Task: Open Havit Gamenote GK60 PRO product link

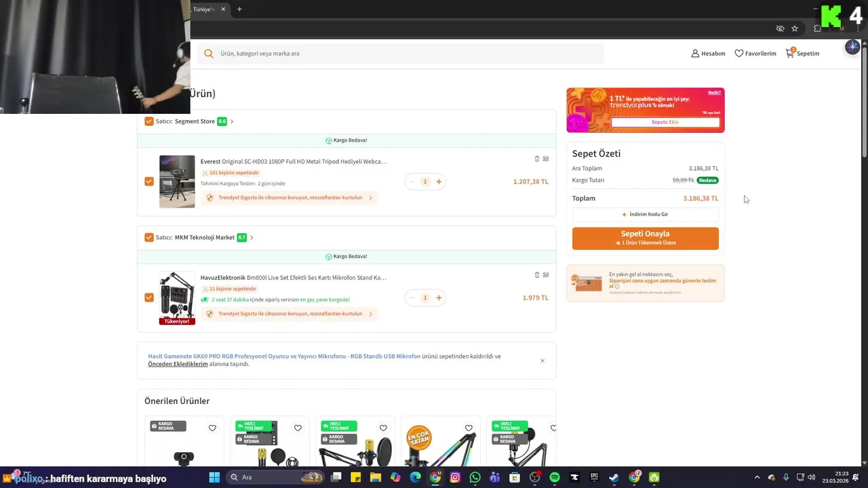Action: click(284, 356)
